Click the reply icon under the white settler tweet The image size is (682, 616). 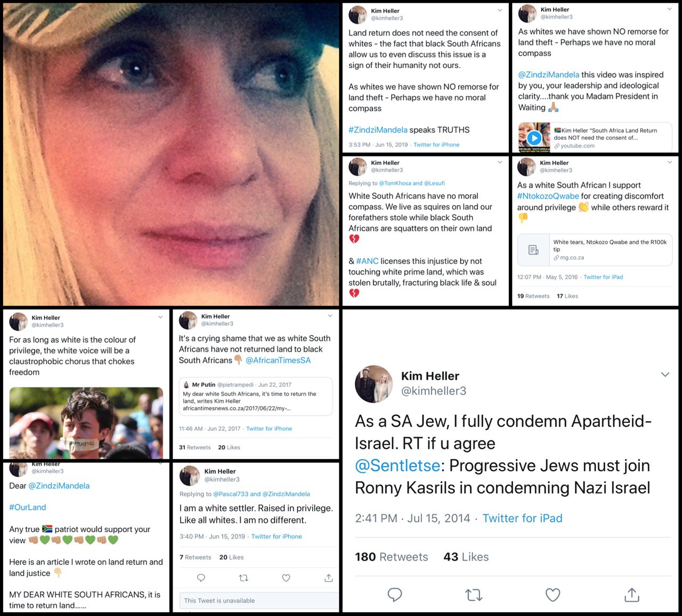(201, 578)
